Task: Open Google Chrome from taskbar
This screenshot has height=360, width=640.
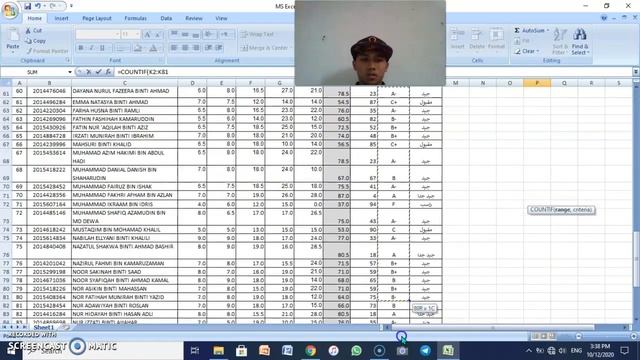Action: [x=310, y=350]
